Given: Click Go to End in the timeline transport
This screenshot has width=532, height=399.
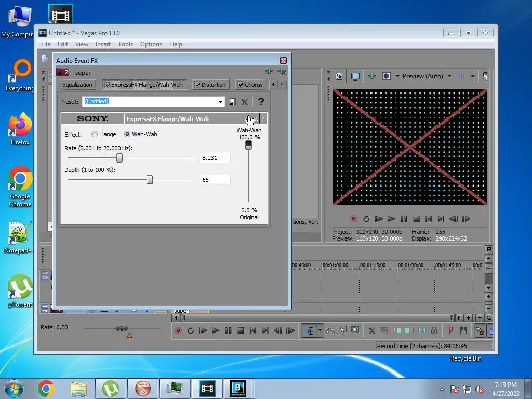Looking at the screenshot, I should click(265, 330).
